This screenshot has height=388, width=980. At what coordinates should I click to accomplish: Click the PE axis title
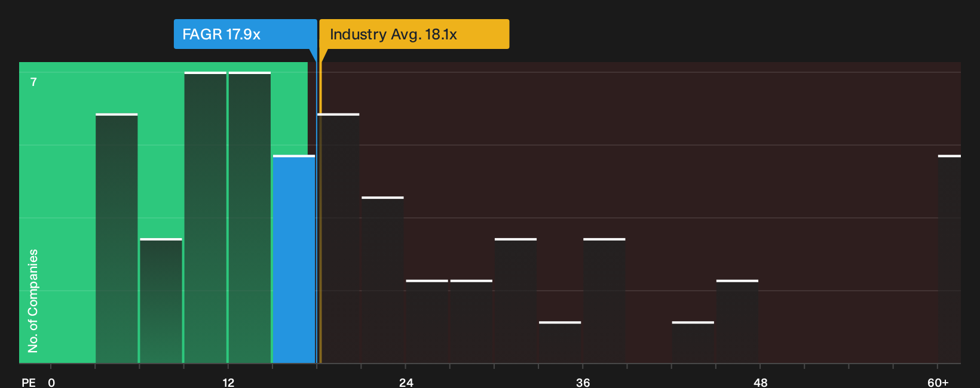click(29, 382)
